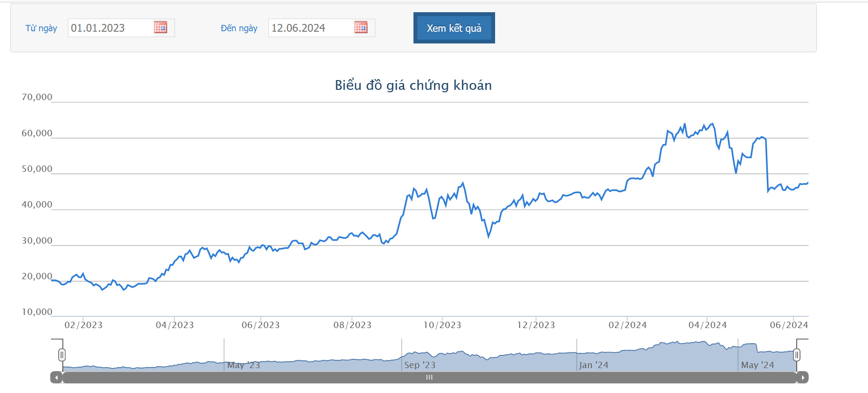The width and height of the screenshot is (868, 393).
Task: Click the scrollbar's center grip icon
Action: point(429,377)
